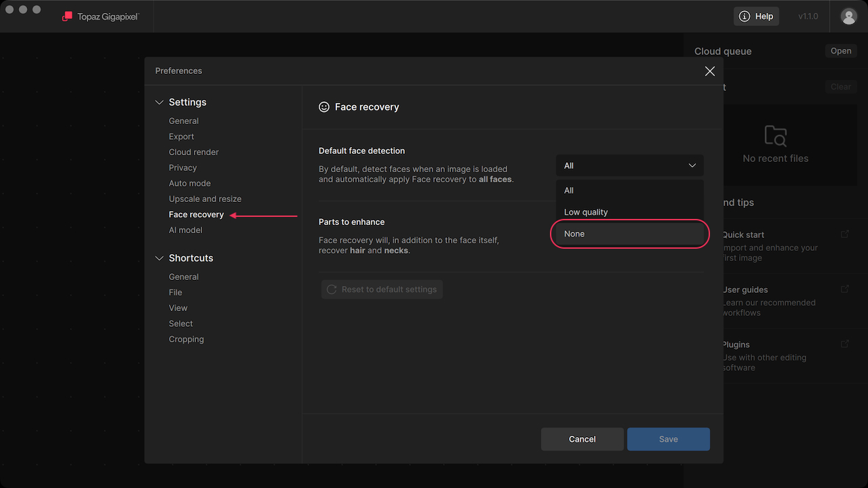Click the User guides external link icon
Image resolution: width=868 pixels, height=488 pixels.
845,289
